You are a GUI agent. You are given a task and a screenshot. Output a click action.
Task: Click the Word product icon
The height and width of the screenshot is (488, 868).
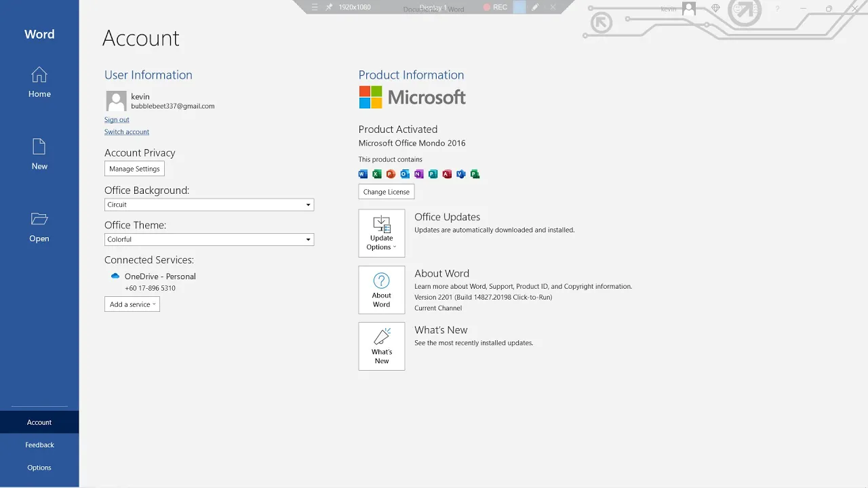coord(363,174)
